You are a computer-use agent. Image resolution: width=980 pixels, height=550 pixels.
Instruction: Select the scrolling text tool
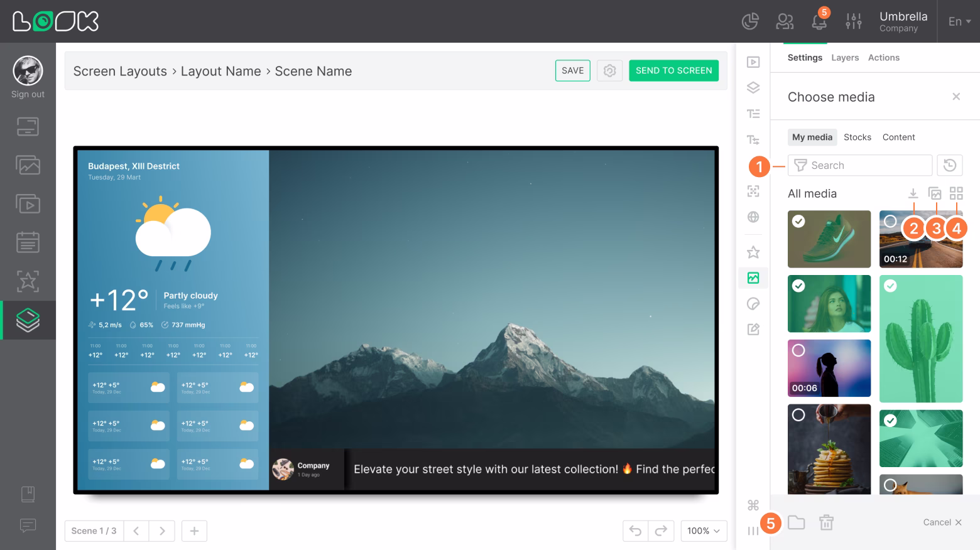point(753,139)
